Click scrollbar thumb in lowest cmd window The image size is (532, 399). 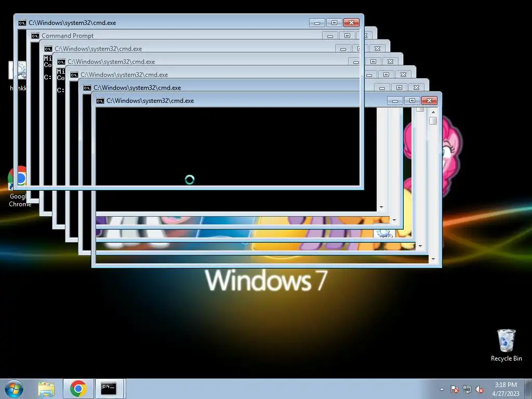click(433, 121)
